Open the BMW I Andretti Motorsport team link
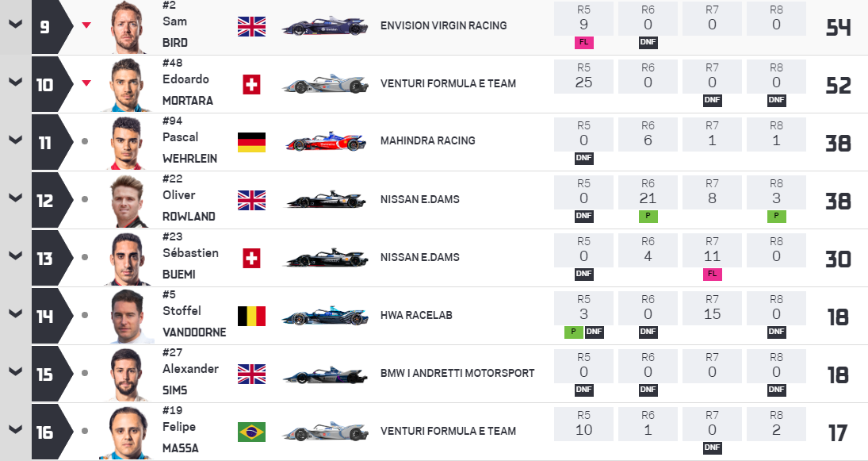This screenshot has width=868, height=461. point(457,373)
